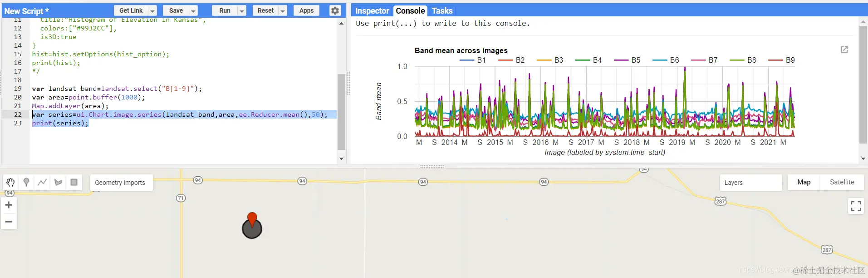Click the code editor scroll down arrow
The height and width of the screenshot is (278, 868).
(341, 159)
